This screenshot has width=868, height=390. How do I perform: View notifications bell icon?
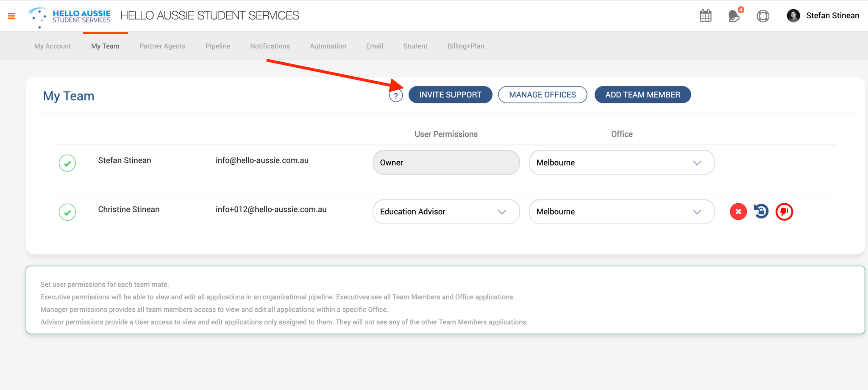[734, 16]
